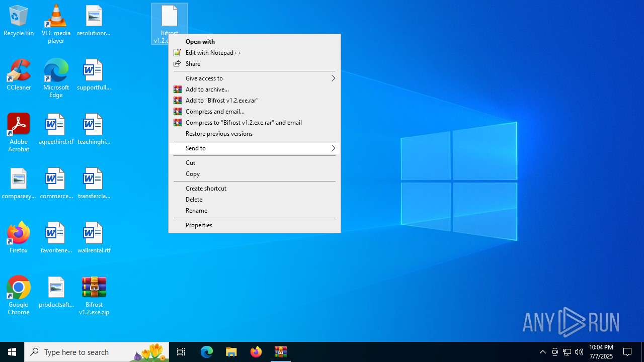Open the Start menu
Screen dimensions: 644x362
(x=12, y=352)
